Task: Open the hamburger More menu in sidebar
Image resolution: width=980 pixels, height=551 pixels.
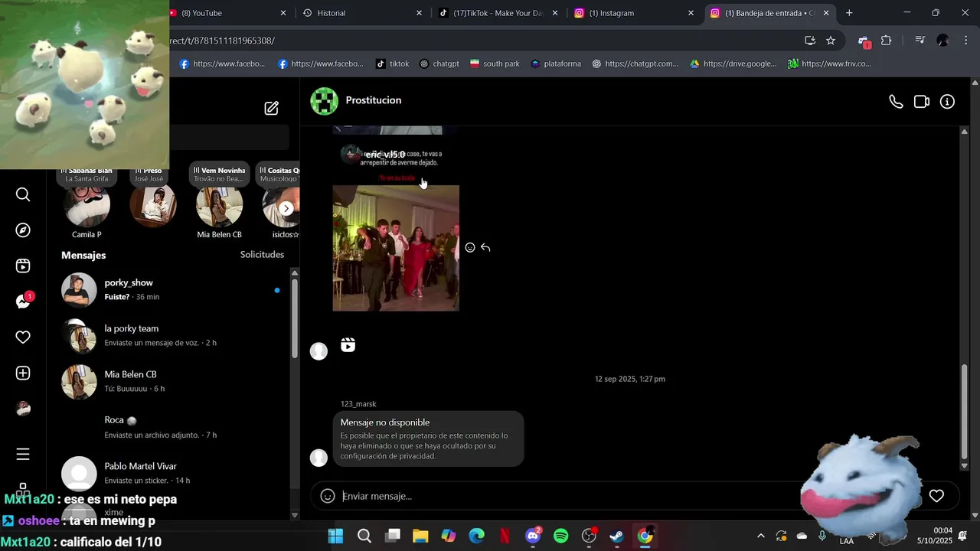Action: pos(23,455)
